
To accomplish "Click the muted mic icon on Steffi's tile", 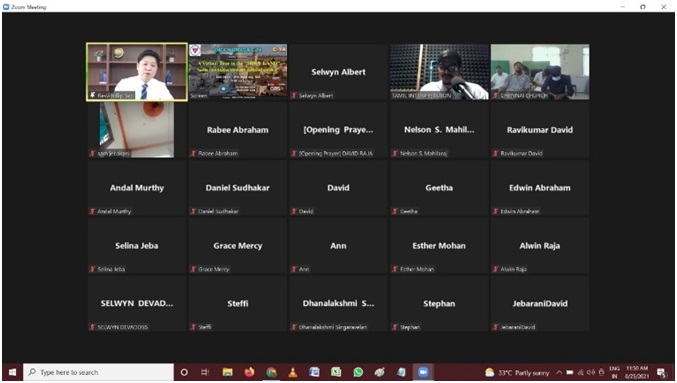I will point(193,327).
